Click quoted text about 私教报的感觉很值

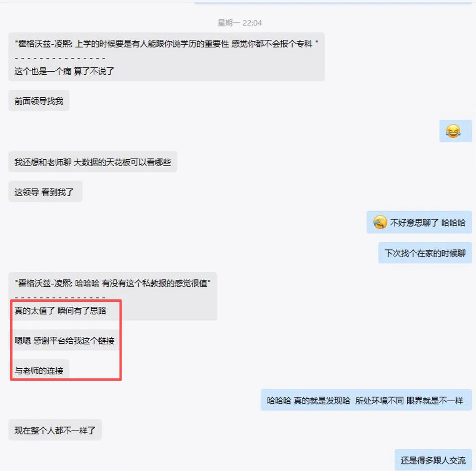[113, 283]
